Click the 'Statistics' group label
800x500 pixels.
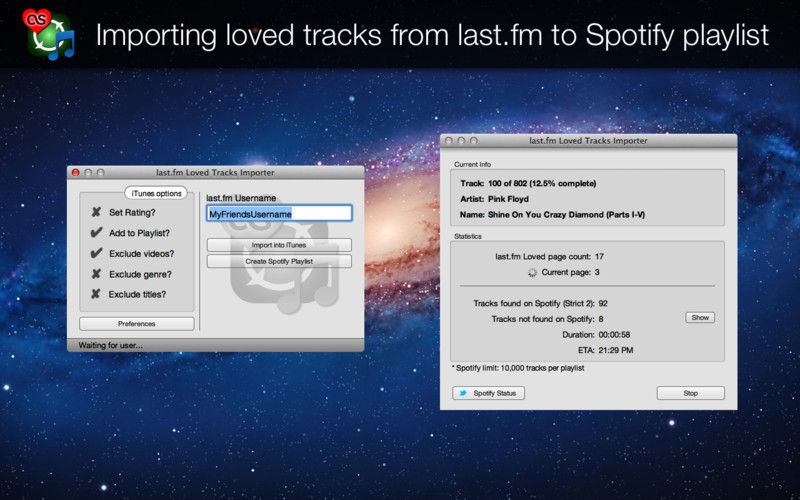[468, 236]
